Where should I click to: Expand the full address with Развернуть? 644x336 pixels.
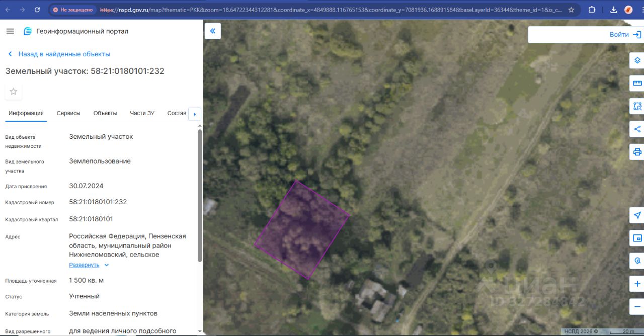pos(89,265)
